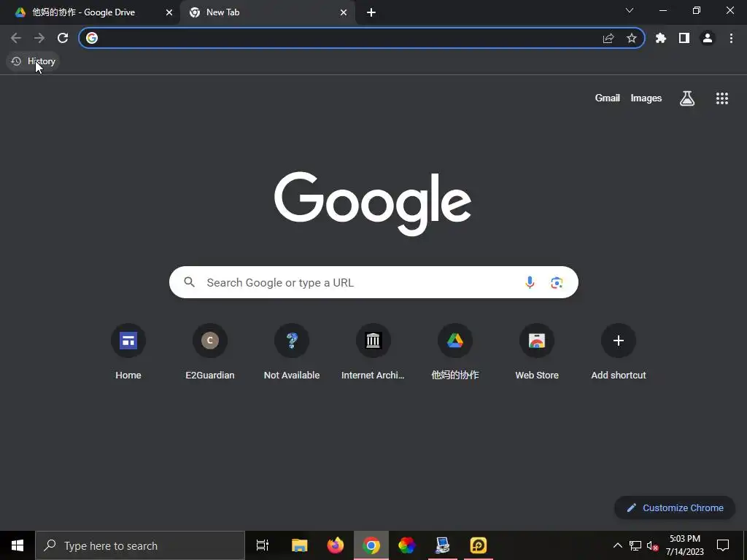Open the colorful wheel taskbar app

coord(407,545)
